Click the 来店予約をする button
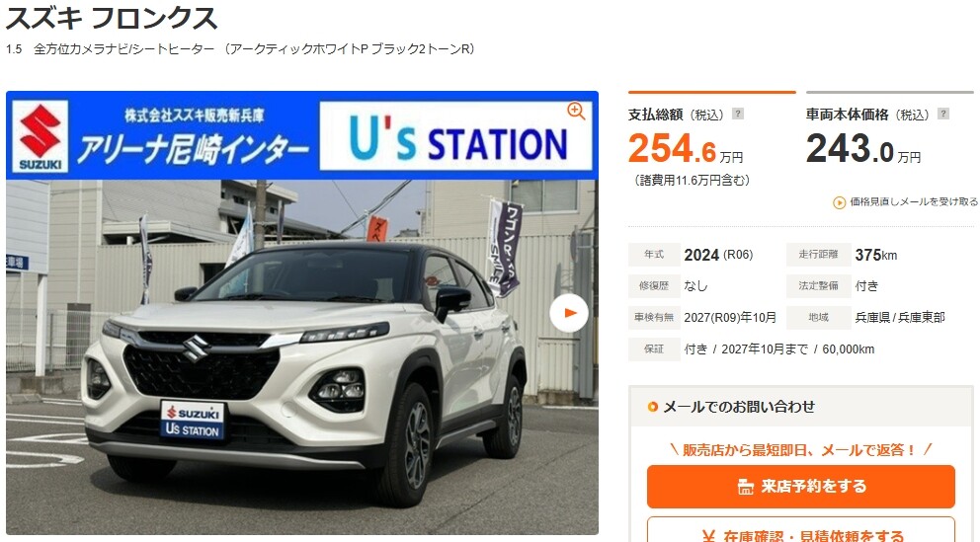The height and width of the screenshot is (542, 980). coord(800,487)
